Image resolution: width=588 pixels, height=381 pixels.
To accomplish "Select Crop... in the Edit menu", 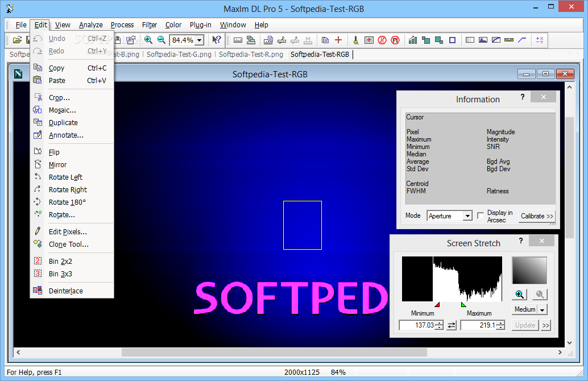I will tap(72, 97).
